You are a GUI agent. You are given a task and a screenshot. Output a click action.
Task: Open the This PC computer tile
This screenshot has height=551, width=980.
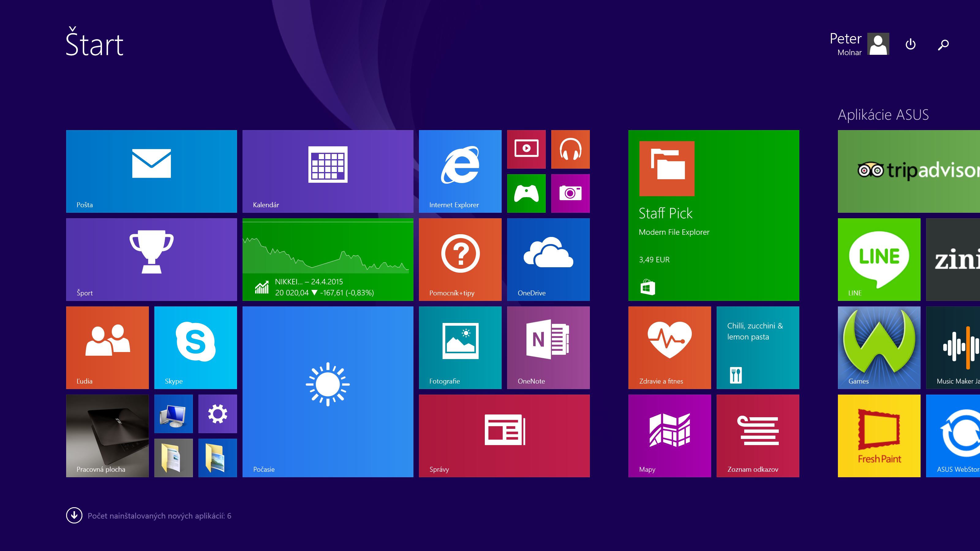pyautogui.click(x=173, y=414)
